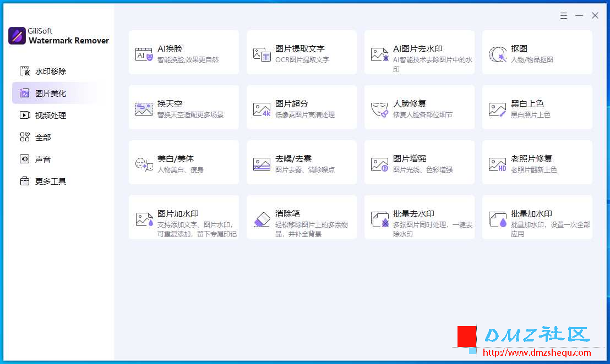The height and width of the screenshot is (364, 610).
Task: Choose the 换天空 sky replacement icon
Action: 144,109
